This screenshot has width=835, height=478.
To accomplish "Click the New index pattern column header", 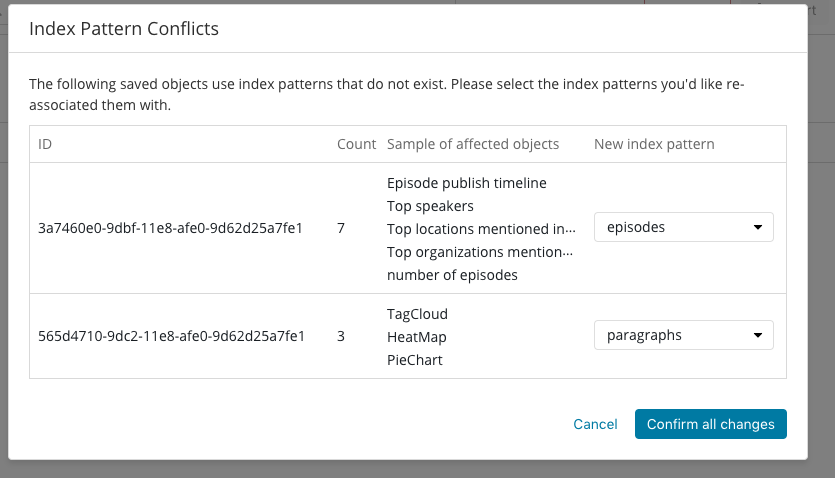I will (654, 144).
